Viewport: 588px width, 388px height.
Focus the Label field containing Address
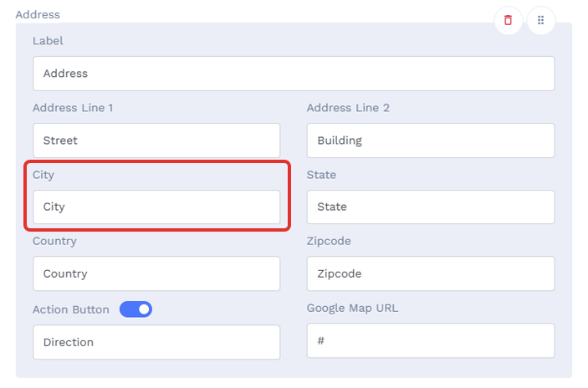point(294,74)
